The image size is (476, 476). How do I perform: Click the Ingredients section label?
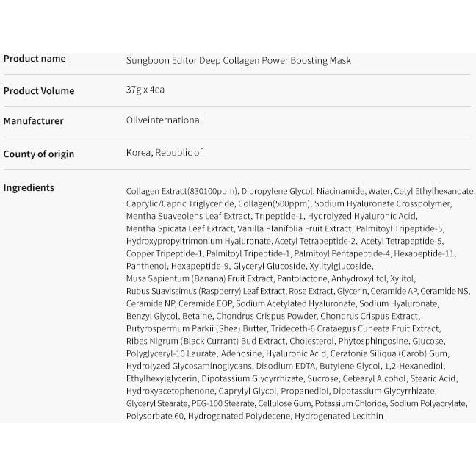click(x=29, y=188)
